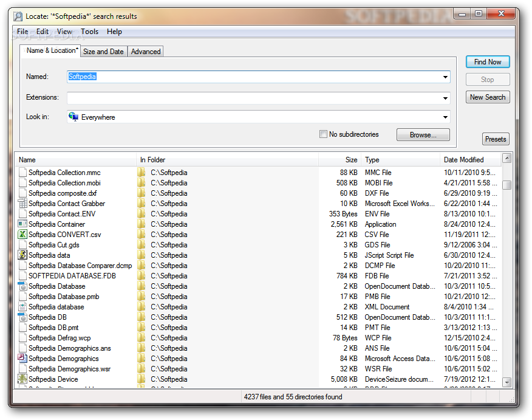Select the Name & Location tab

point(50,50)
